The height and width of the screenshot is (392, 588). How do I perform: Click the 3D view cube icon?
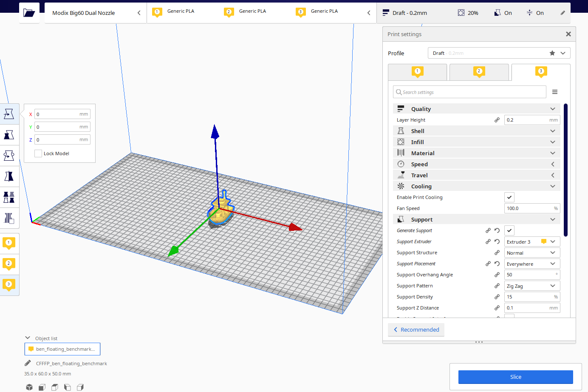pyautogui.click(x=29, y=387)
